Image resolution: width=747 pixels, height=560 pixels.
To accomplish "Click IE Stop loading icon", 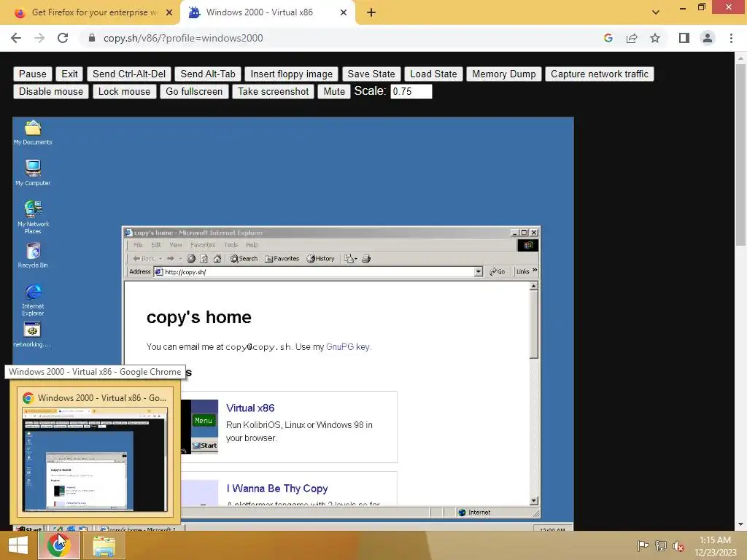I will 191,259.
